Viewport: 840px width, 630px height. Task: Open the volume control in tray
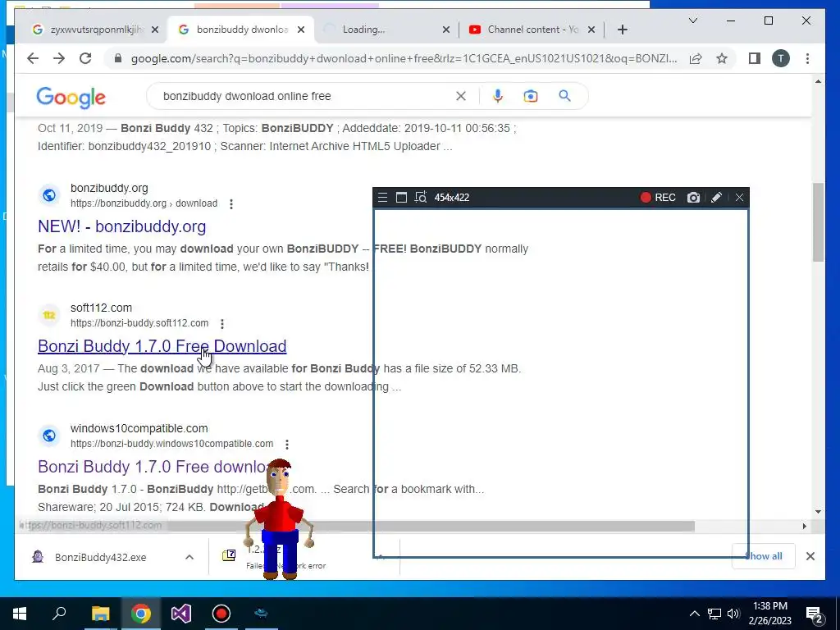733,614
